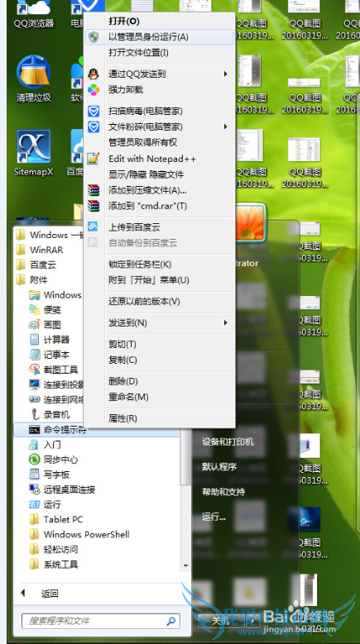Select 管理员取得所有权
The height and width of the screenshot is (644, 360).
160,142
